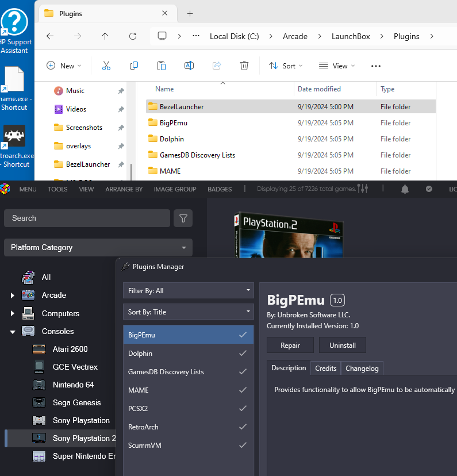Click the Sega Genesis platform icon
The height and width of the screenshot is (476, 457).
(x=39, y=402)
